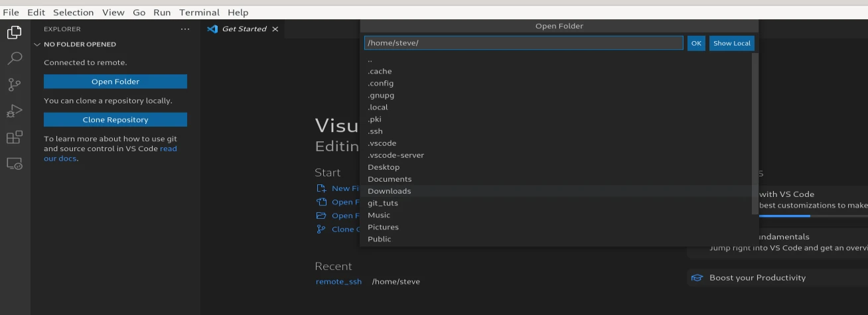
Task: Open the Remote Explorer icon
Action: 14,163
